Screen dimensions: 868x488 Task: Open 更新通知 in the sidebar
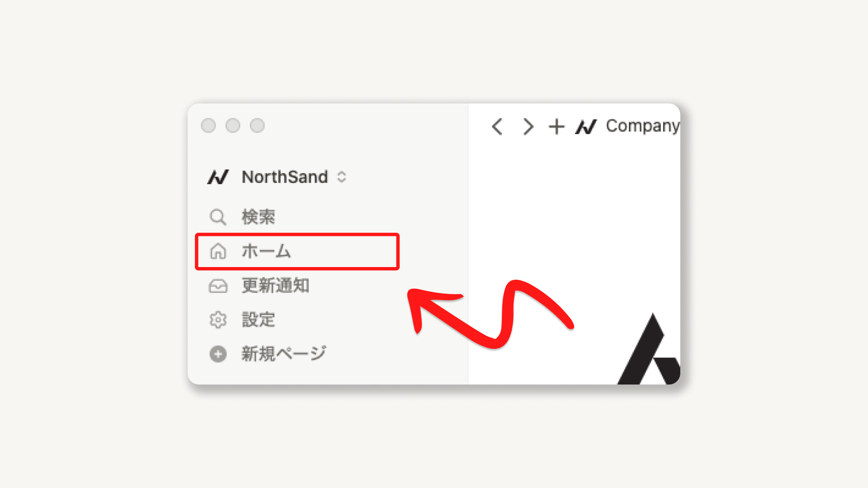[x=275, y=286]
